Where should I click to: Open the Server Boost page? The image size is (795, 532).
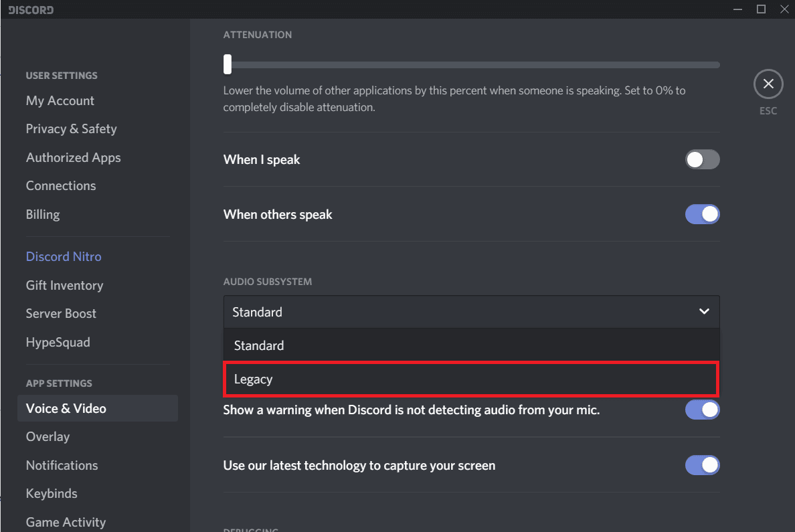coord(61,313)
